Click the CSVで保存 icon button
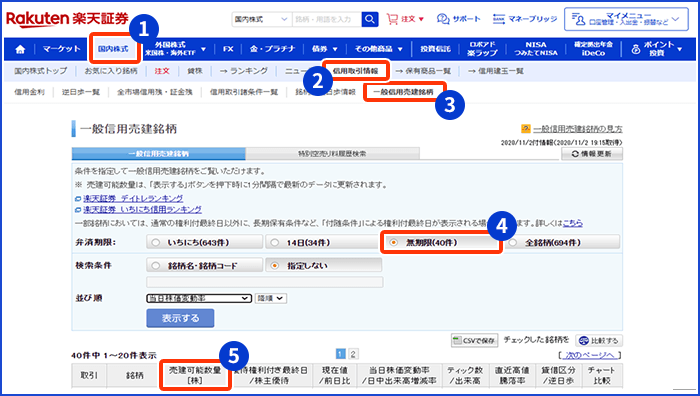The width and height of the screenshot is (700, 396). (x=474, y=341)
